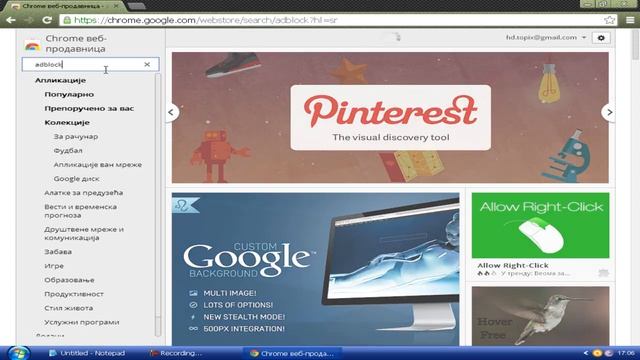640x360 pixels.
Task: Open settings gear in web store
Action: 601,38
